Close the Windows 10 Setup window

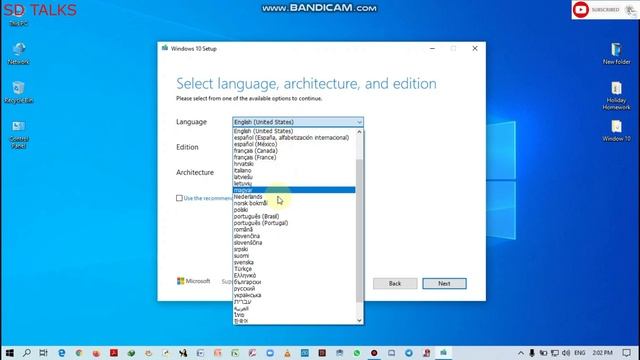pos(475,49)
